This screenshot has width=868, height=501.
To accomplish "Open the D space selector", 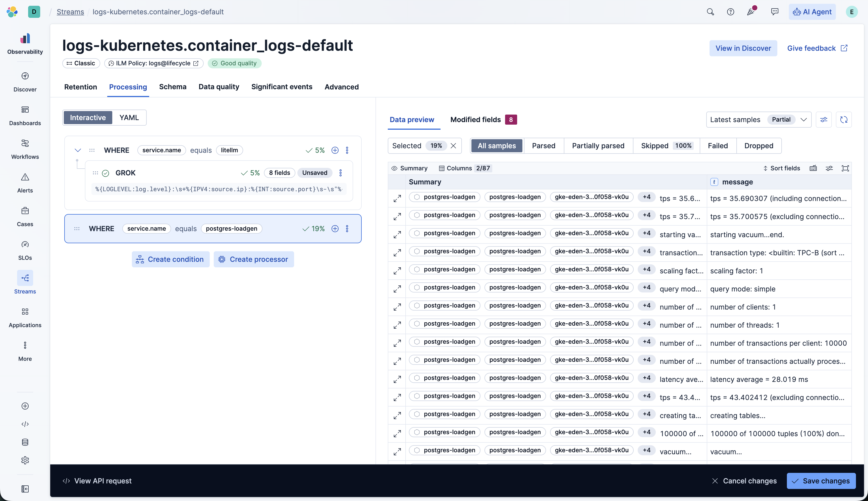I will (34, 12).
